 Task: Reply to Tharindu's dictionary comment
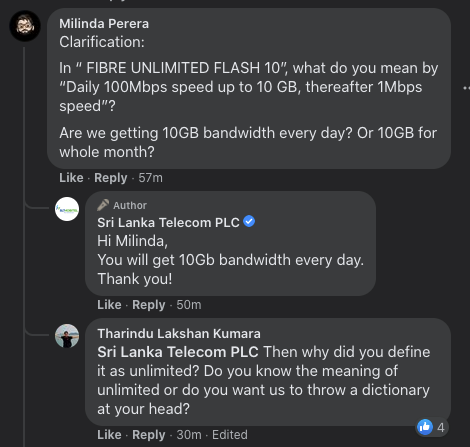[149, 435]
